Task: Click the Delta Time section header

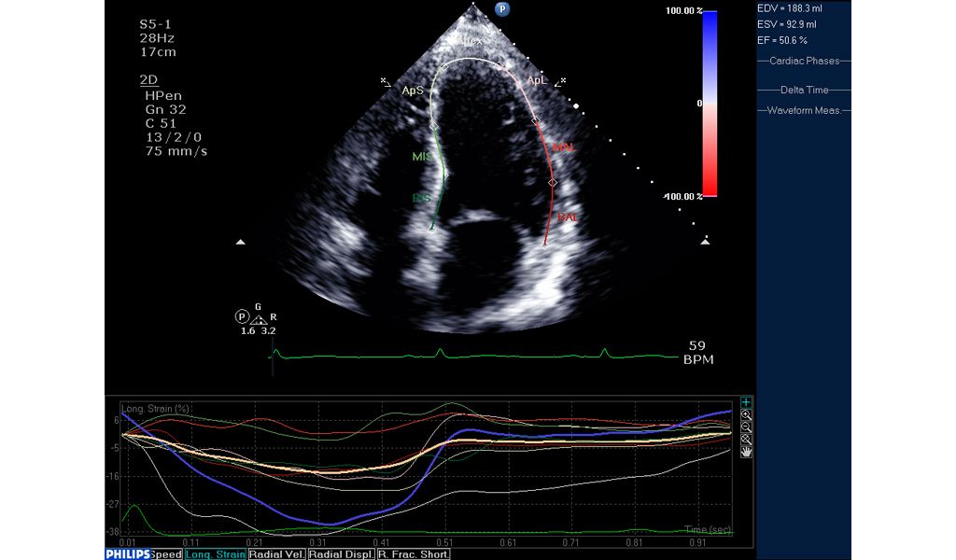Action: (804, 91)
